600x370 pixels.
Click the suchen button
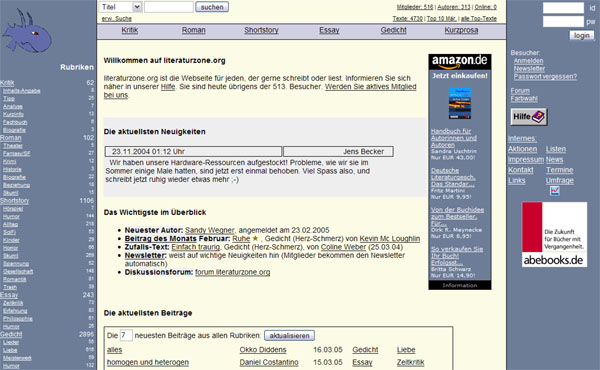click(x=212, y=7)
